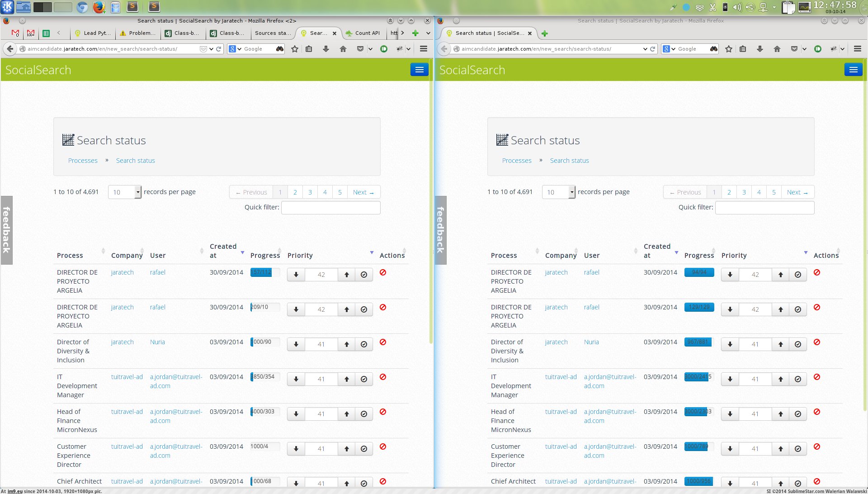The height and width of the screenshot is (494, 868).
Task: Open a new tab in right Firefox window
Action: coord(545,33)
